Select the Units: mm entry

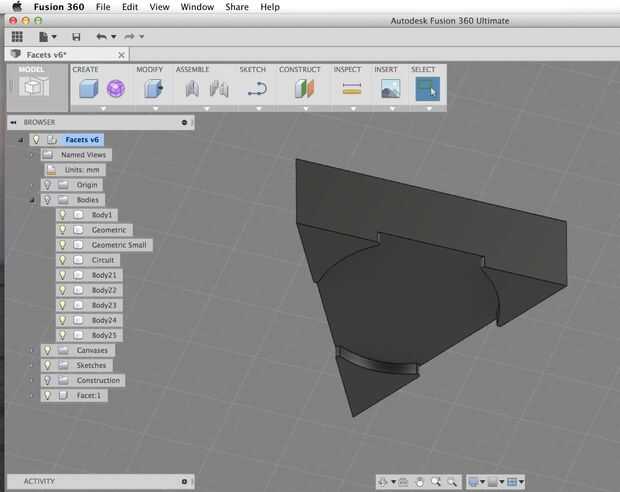(x=75, y=170)
